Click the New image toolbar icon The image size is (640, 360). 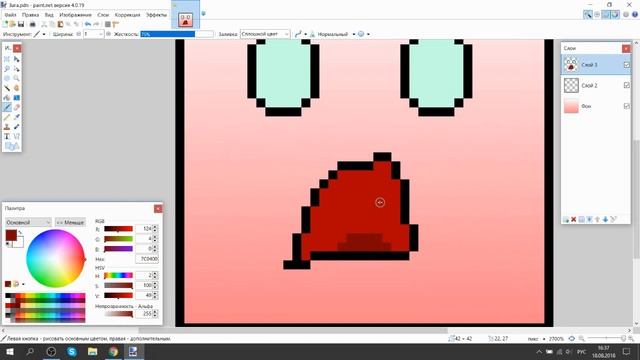(x=5, y=24)
